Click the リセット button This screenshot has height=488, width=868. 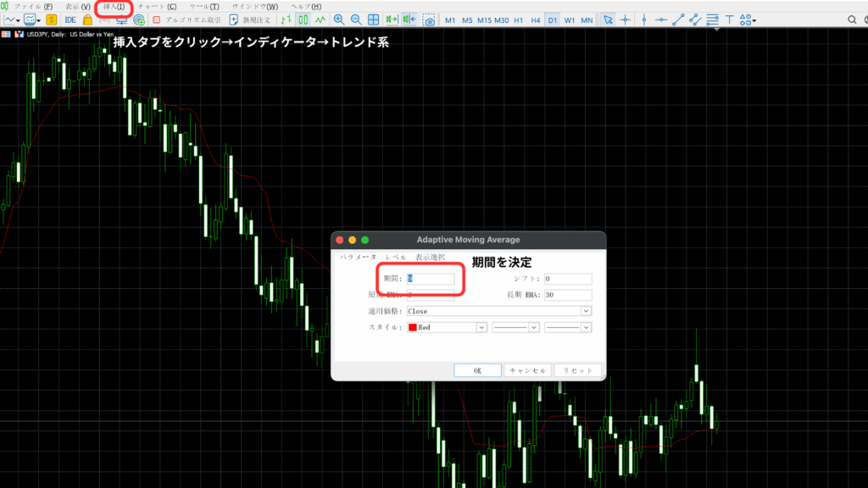coord(578,370)
